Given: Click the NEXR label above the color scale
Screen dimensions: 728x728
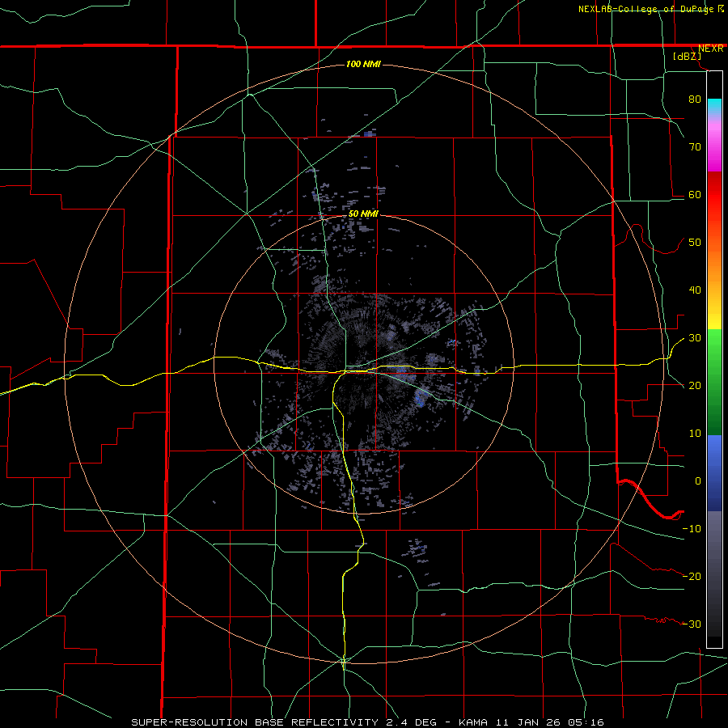Looking at the screenshot, I should 711,49.
